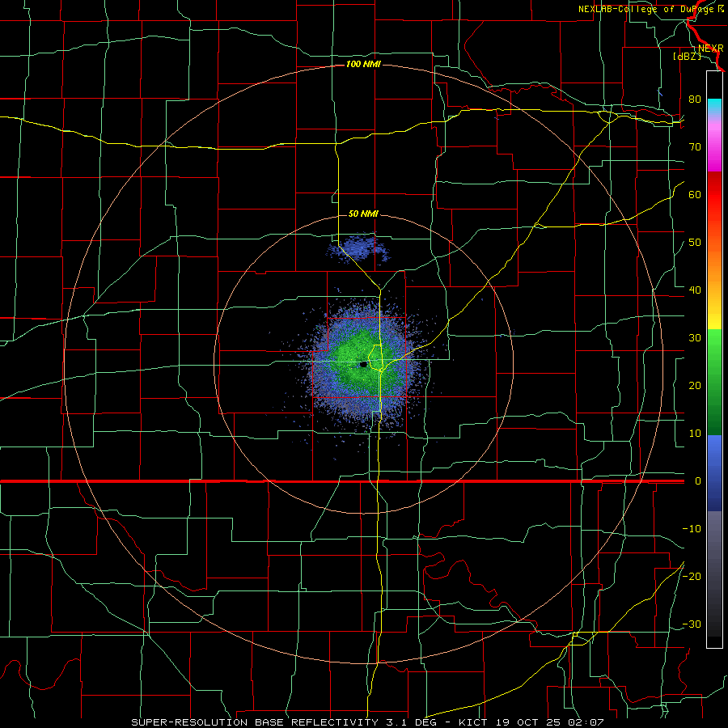Click the -10 value on the dBZ scale

tap(692, 529)
